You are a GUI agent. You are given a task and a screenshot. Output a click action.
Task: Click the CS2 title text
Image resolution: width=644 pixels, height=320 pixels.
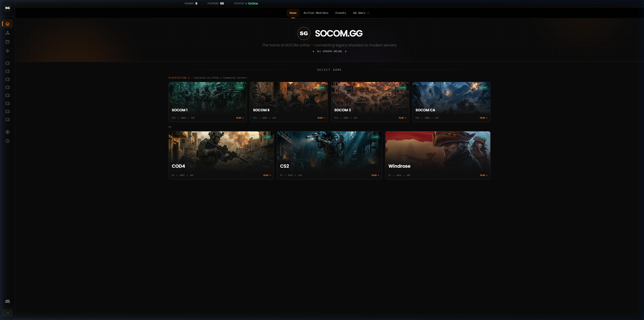point(285,166)
